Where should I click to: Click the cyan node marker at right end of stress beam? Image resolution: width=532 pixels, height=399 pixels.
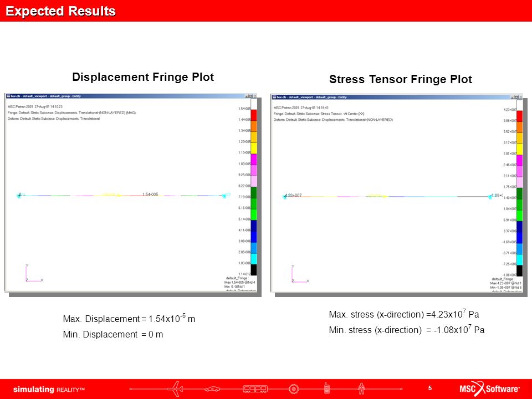tap(490, 197)
